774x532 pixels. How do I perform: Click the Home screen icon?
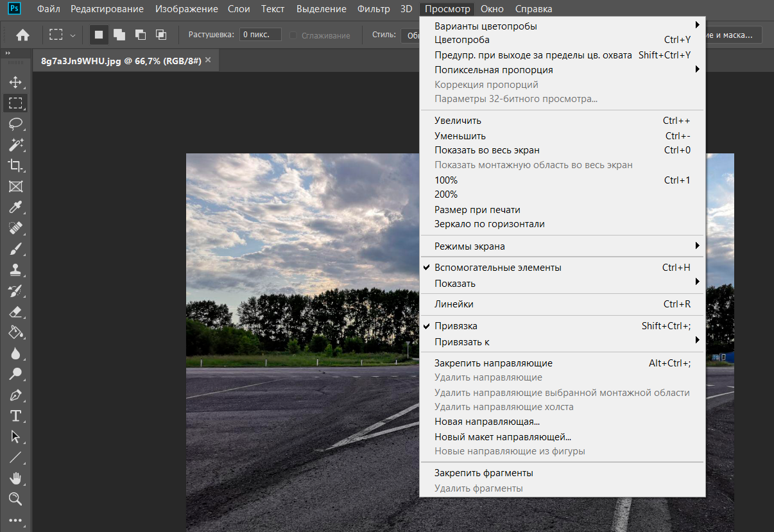coord(22,35)
